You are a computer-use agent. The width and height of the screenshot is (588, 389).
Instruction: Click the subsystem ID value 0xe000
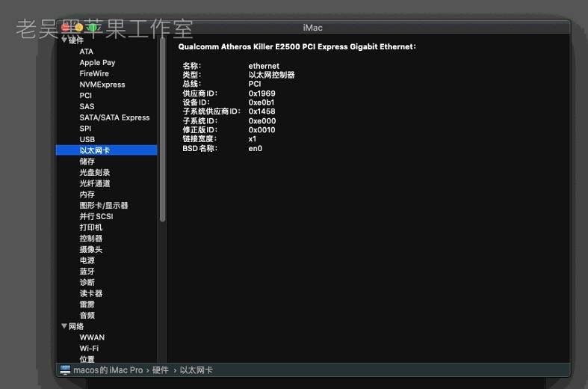pyautogui.click(x=262, y=121)
